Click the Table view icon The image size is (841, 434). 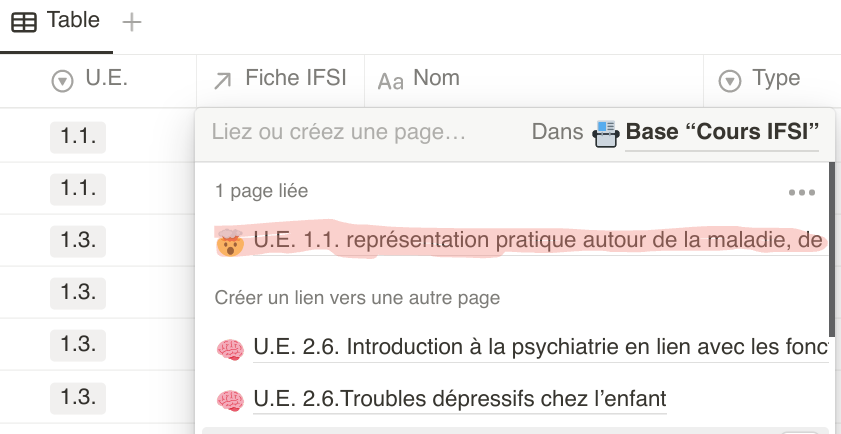[x=24, y=22]
